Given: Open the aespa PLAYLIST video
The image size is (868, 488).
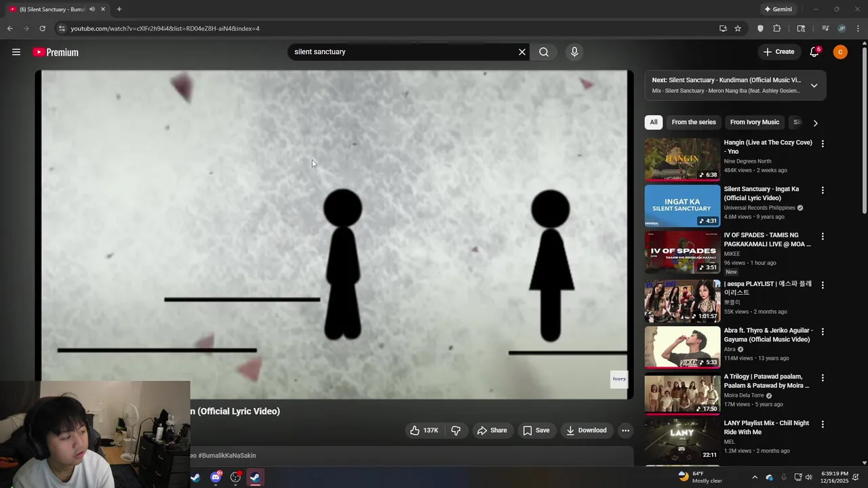Looking at the screenshot, I should 682,301.
